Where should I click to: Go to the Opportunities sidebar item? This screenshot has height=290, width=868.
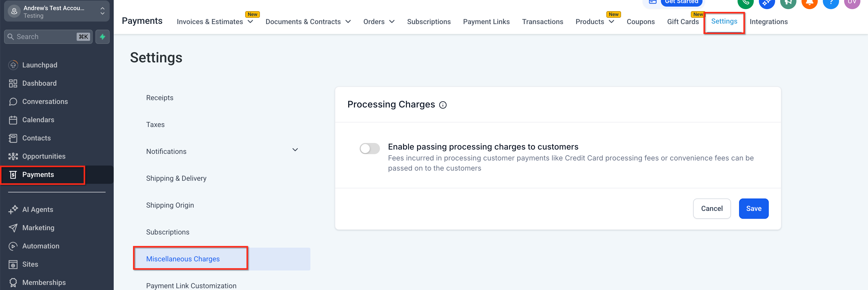coord(44,156)
